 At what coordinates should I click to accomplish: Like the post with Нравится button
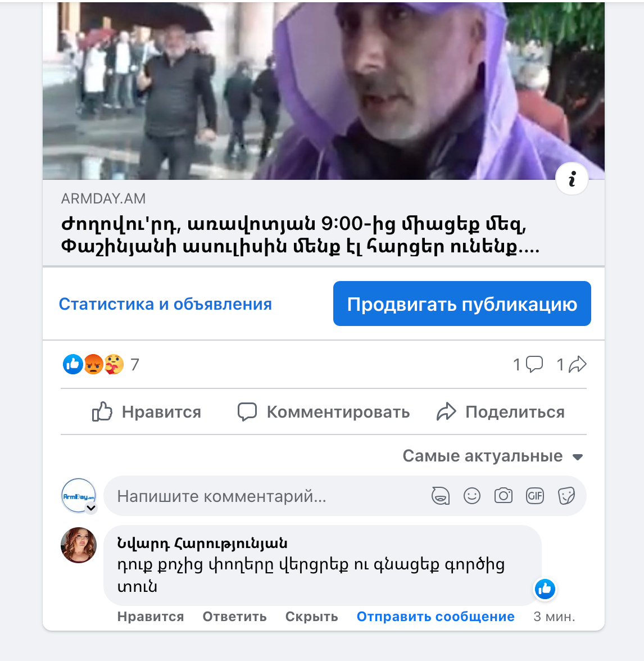tap(147, 412)
